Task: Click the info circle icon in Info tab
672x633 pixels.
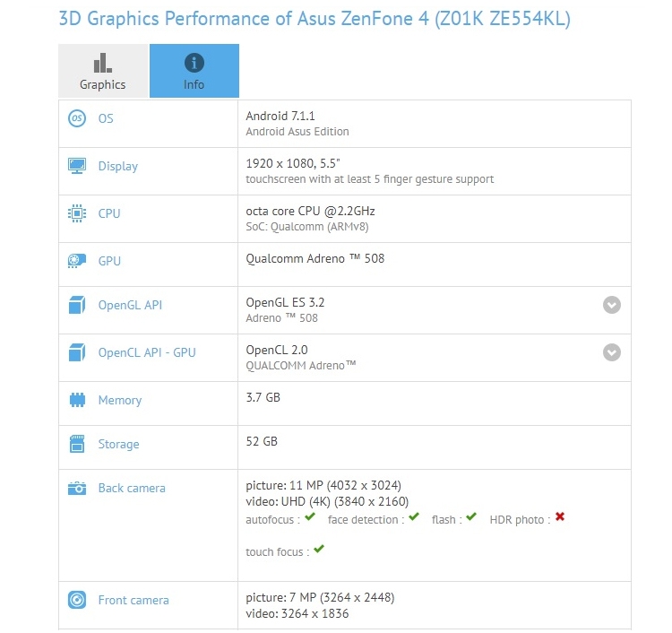Action: pyautogui.click(x=194, y=63)
